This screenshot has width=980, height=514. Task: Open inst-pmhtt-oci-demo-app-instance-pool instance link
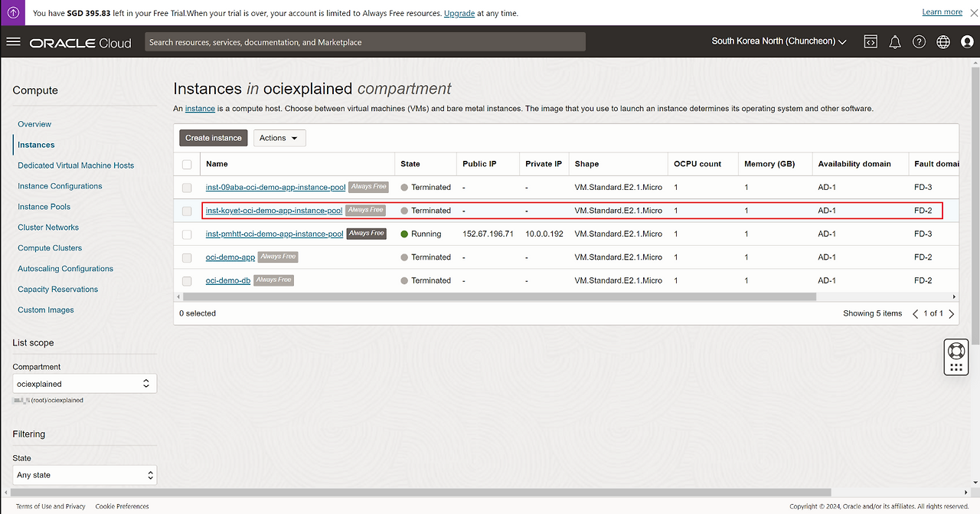[275, 234]
